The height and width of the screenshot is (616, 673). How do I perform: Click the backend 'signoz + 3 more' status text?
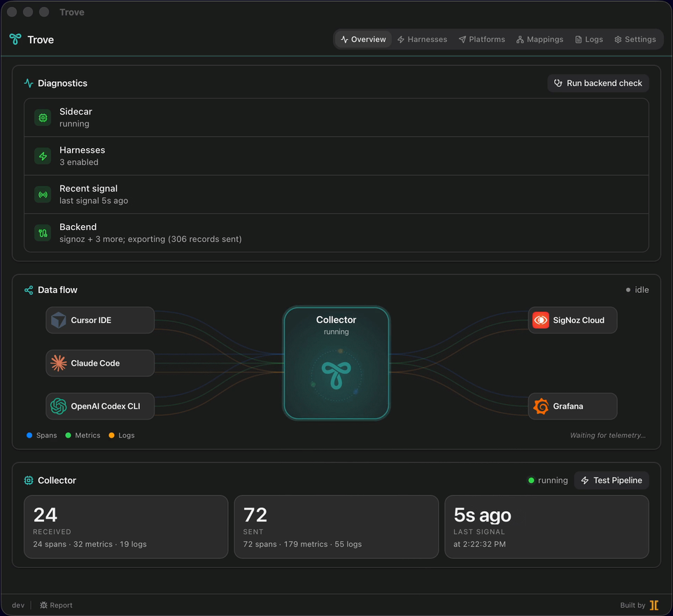(150, 239)
